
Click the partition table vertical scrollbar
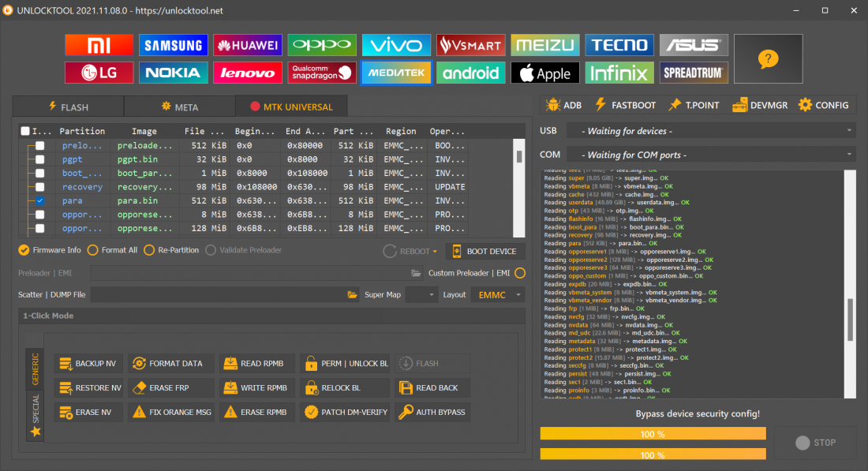(519, 188)
